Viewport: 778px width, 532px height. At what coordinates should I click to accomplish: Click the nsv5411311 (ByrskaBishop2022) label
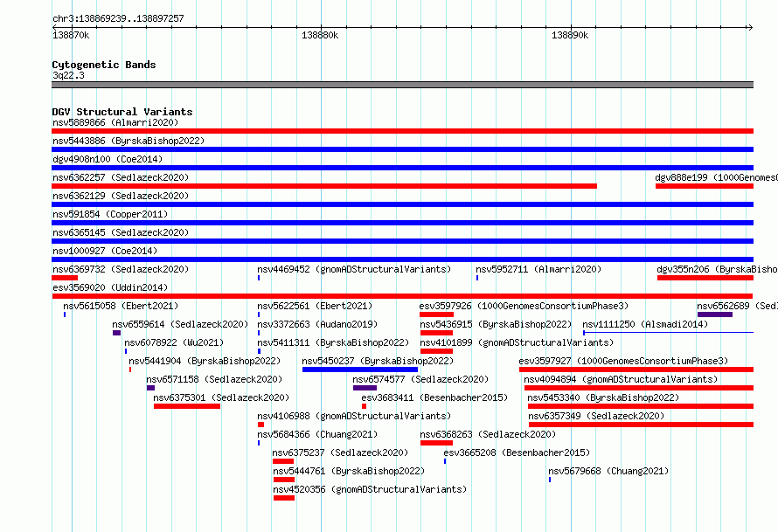click(333, 342)
